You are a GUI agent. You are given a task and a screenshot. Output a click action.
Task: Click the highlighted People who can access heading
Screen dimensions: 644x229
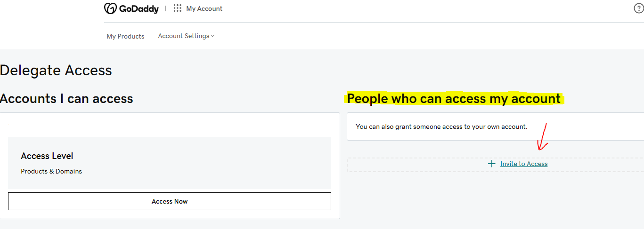coord(454,99)
